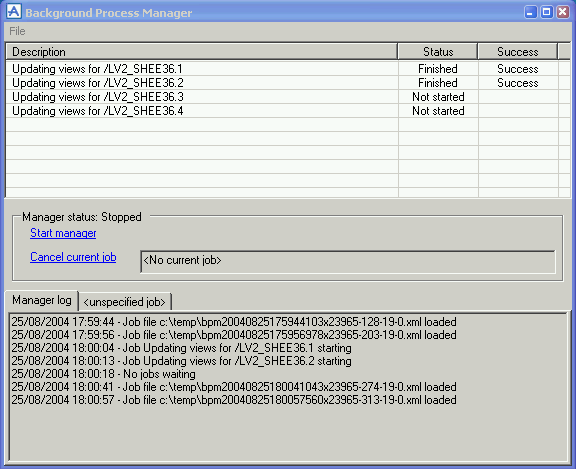576x469 pixels.
Task: Switch to the <unspecified job> tab
Action: [125, 302]
